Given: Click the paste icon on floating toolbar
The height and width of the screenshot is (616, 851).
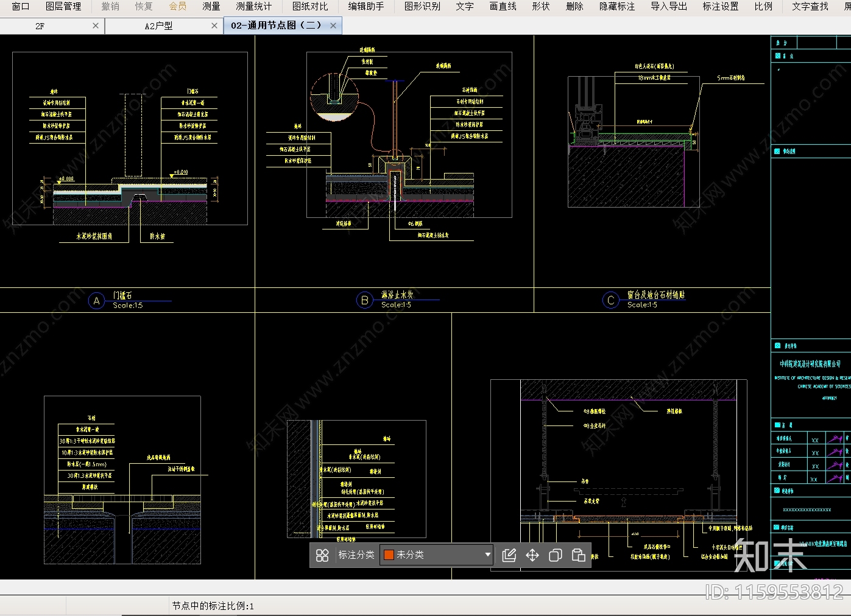Looking at the screenshot, I should [579, 555].
